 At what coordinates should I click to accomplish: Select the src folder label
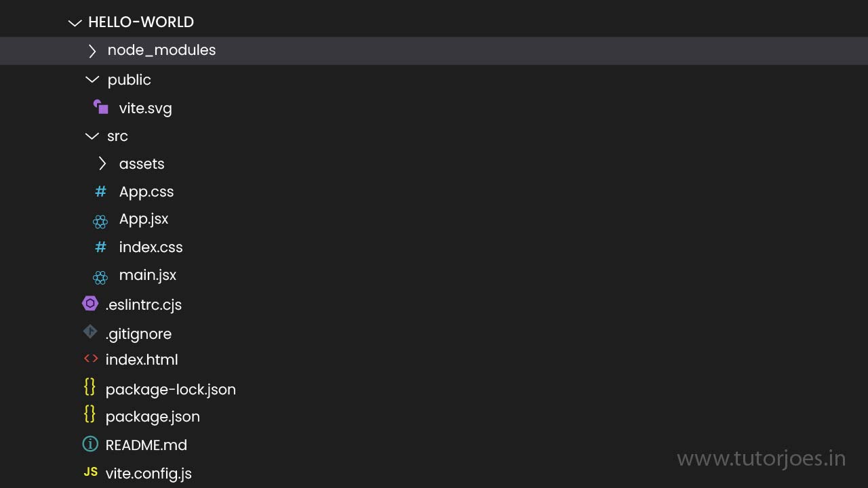[117, 136]
